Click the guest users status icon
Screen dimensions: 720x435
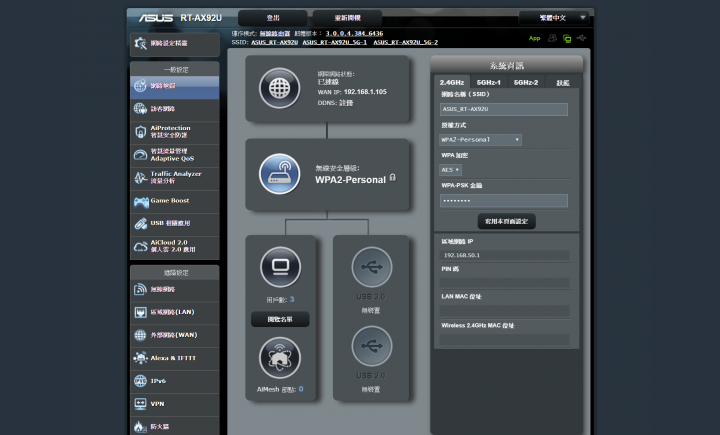553,38
